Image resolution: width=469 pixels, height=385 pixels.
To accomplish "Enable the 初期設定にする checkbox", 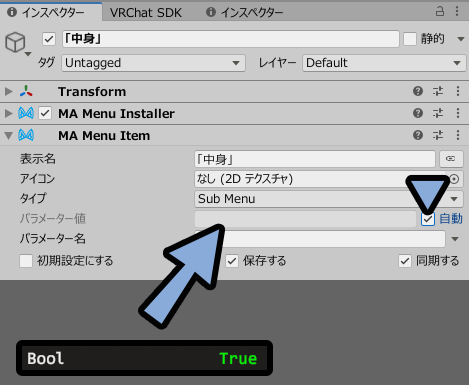I will (26, 261).
